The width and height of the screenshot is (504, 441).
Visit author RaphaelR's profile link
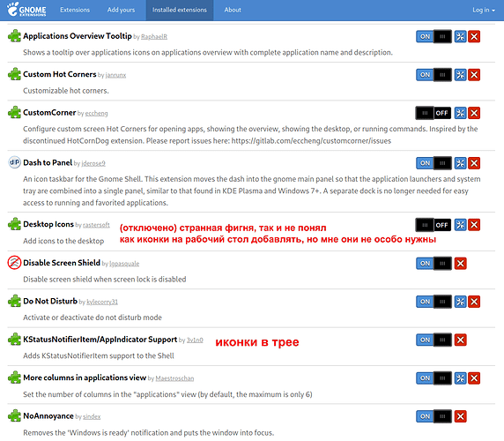154,37
